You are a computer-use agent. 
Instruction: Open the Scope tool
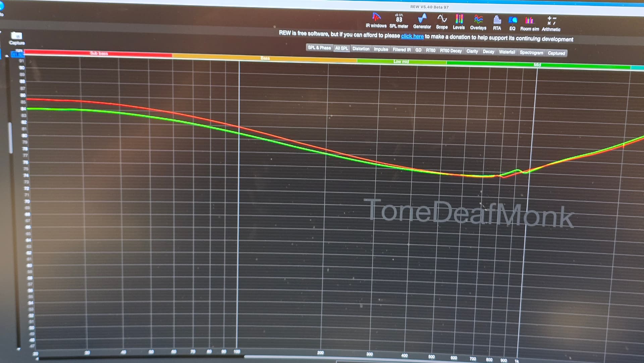point(442,22)
